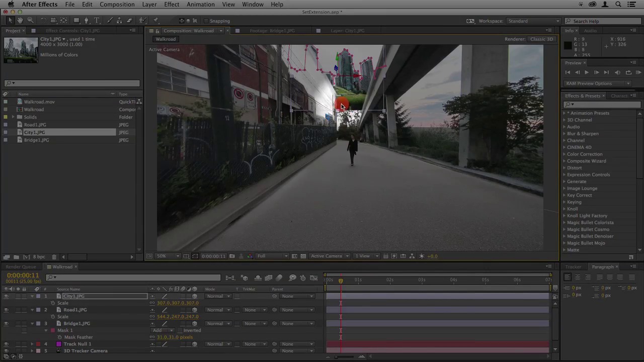Viewport: 644px width, 362px height.
Task: Select the Clone Stamp tool
Action: pyautogui.click(x=119, y=21)
